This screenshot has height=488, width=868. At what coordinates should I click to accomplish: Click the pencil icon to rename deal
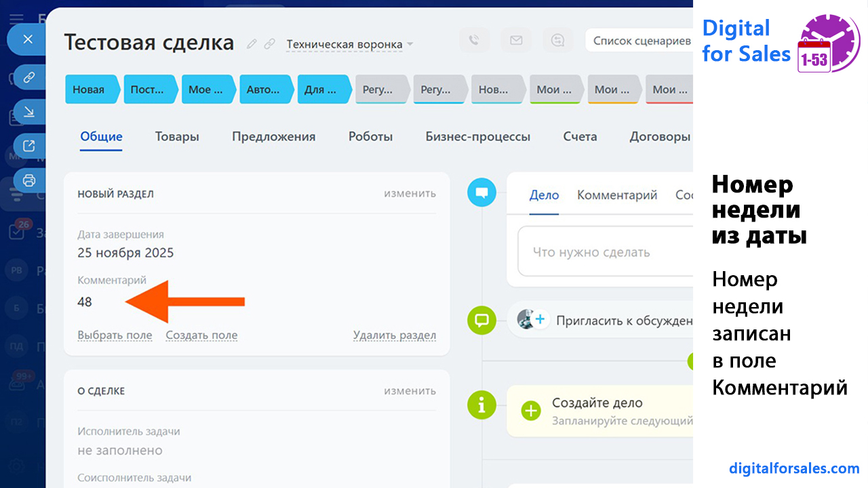[x=252, y=44]
